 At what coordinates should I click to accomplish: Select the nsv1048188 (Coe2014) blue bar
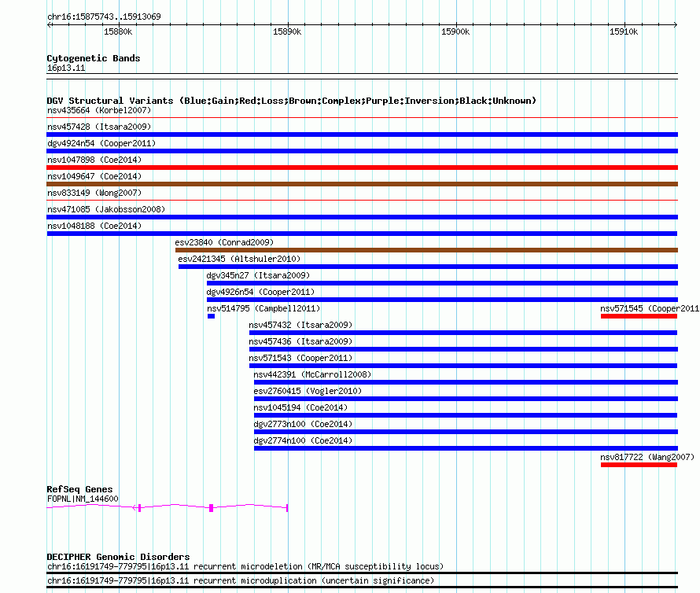(x=362, y=234)
